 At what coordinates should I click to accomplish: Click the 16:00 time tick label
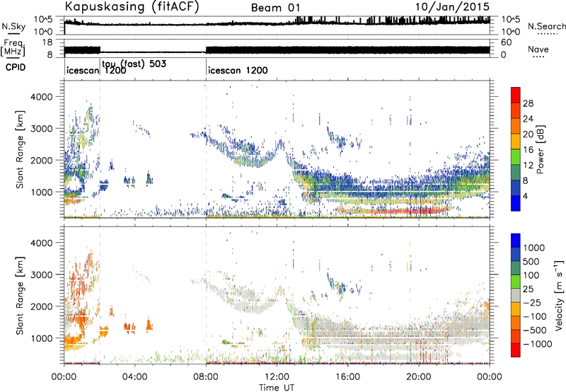[x=347, y=377]
